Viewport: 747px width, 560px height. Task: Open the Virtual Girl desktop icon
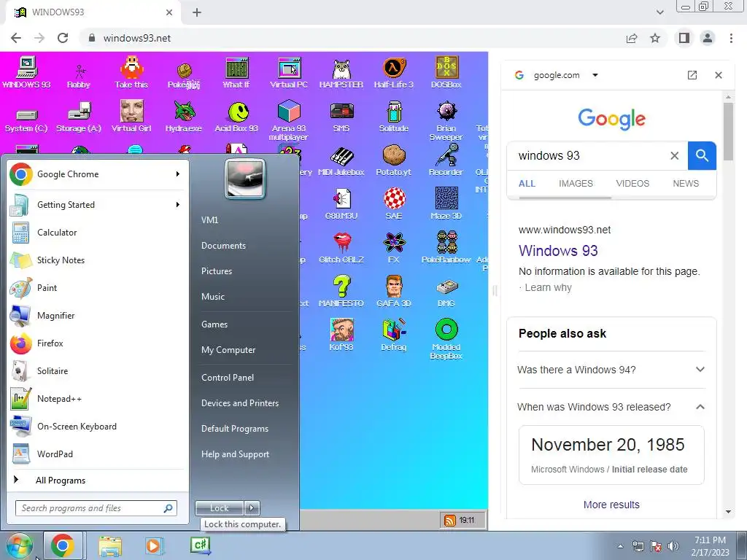(x=131, y=116)
